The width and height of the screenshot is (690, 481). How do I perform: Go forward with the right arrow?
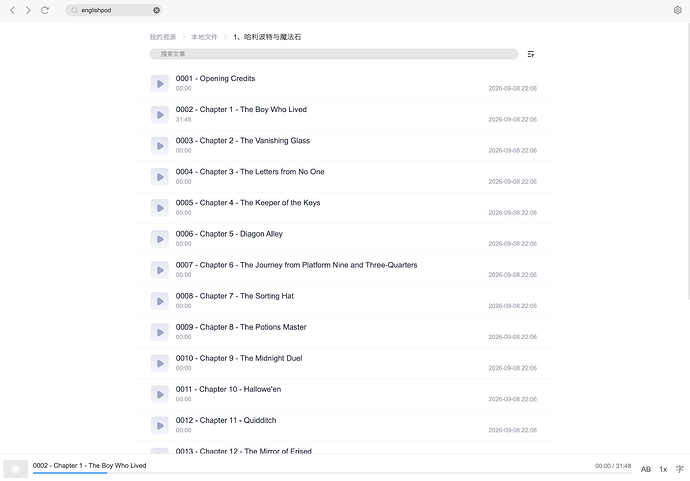[28, 10]
